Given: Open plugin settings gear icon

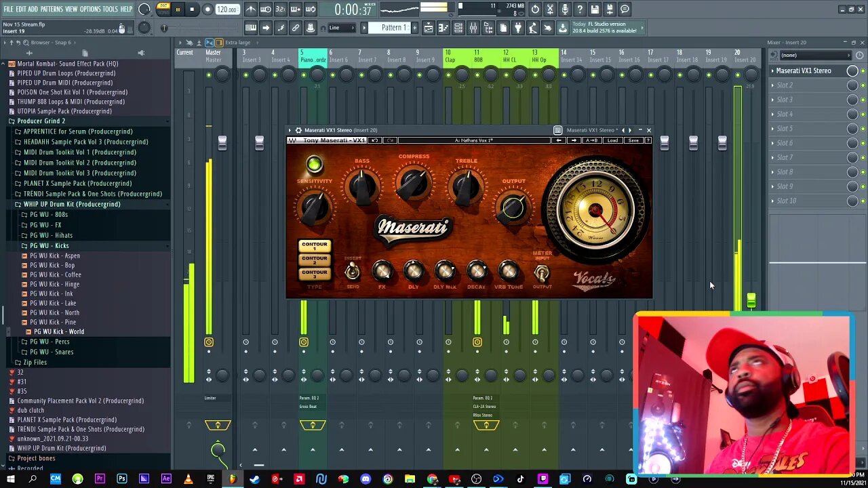Looking at the screenshot, I should [x=298, y=130].
